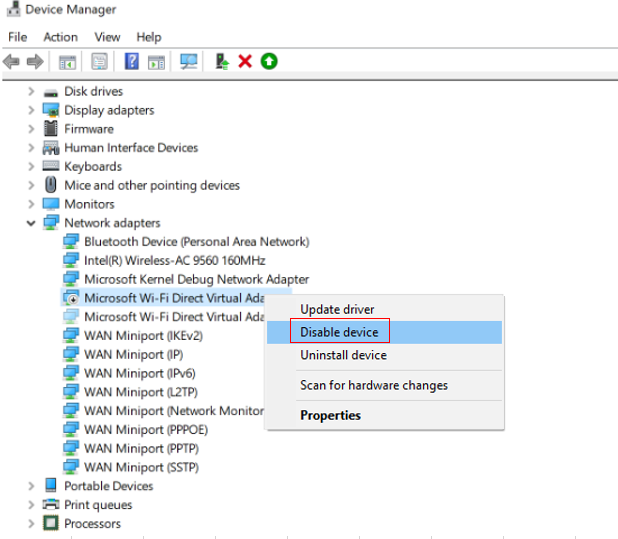
Task: Click the Show/Hide Console Tree icon
Action: 67,62
